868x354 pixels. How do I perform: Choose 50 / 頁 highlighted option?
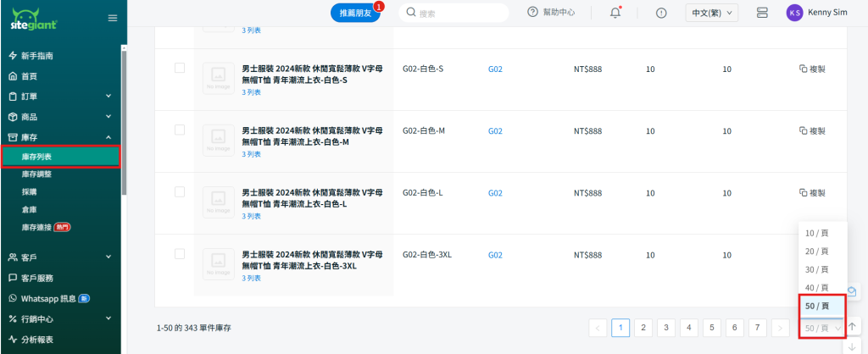point(821,306)
